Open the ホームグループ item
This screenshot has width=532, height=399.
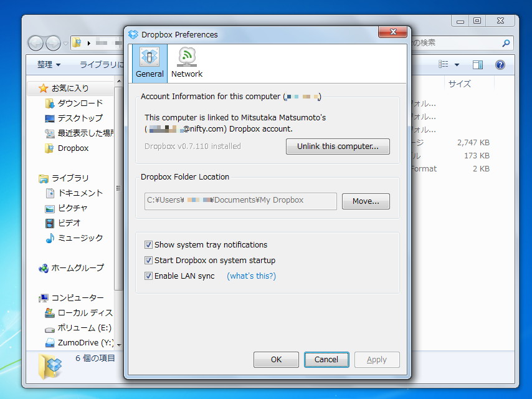(77, 267)
